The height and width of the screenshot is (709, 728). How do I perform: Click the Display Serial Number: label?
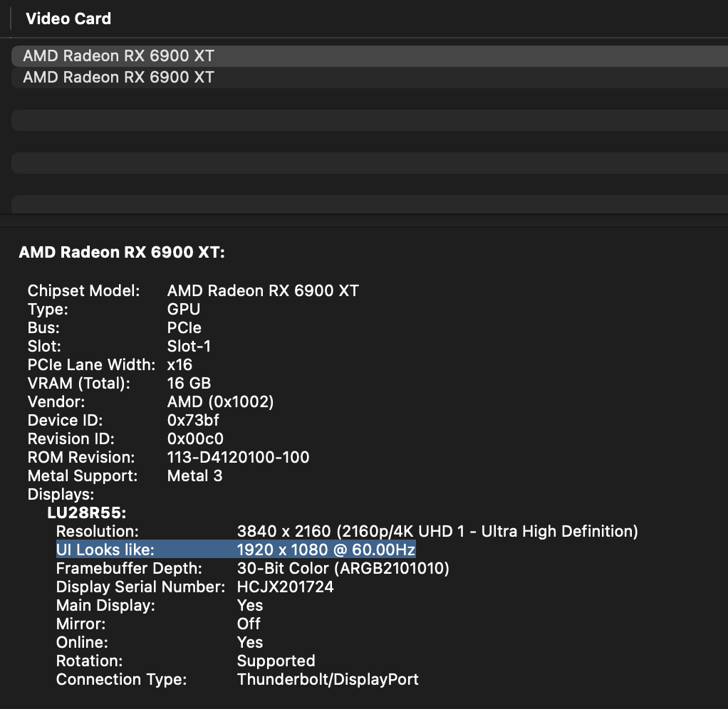click(140, 587)
